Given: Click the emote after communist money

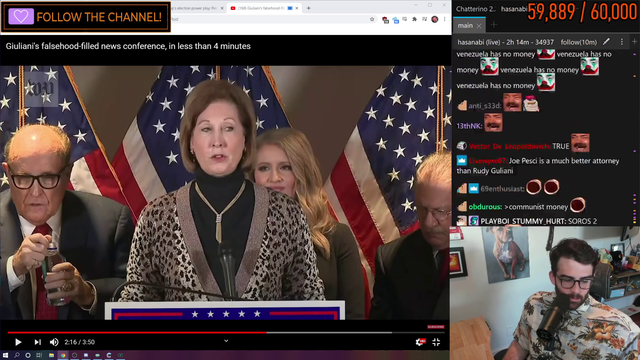Looking at the screenshot, I should (578, 205).
